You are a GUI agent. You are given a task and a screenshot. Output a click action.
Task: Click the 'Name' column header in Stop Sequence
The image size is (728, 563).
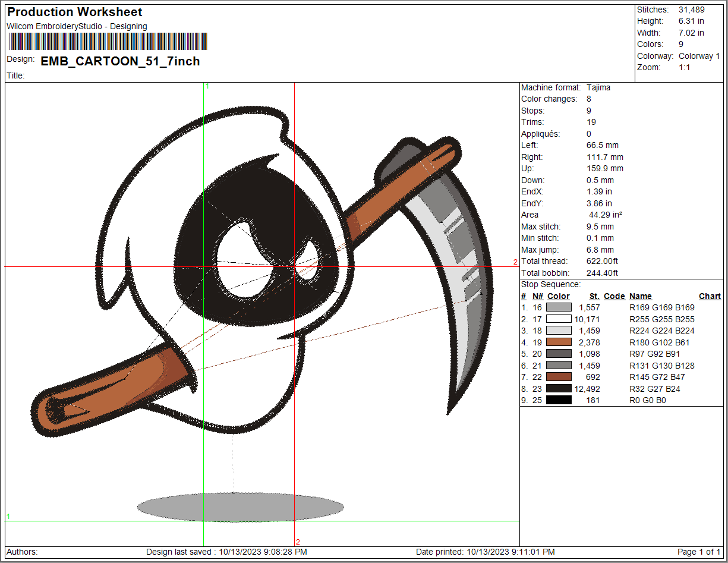coord(640,296)
